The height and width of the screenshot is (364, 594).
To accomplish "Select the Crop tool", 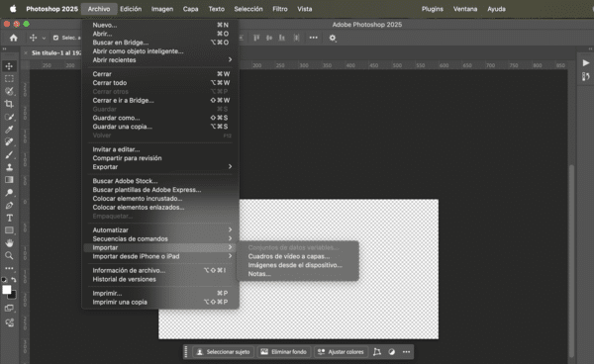I will coord(9,104).
